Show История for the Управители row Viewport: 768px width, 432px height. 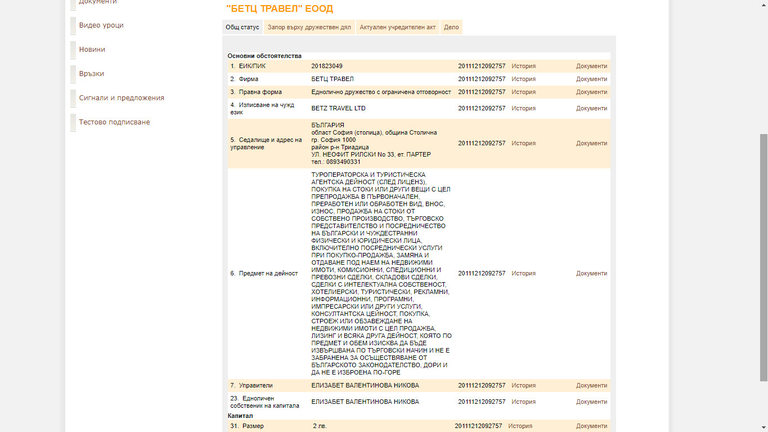523,385
